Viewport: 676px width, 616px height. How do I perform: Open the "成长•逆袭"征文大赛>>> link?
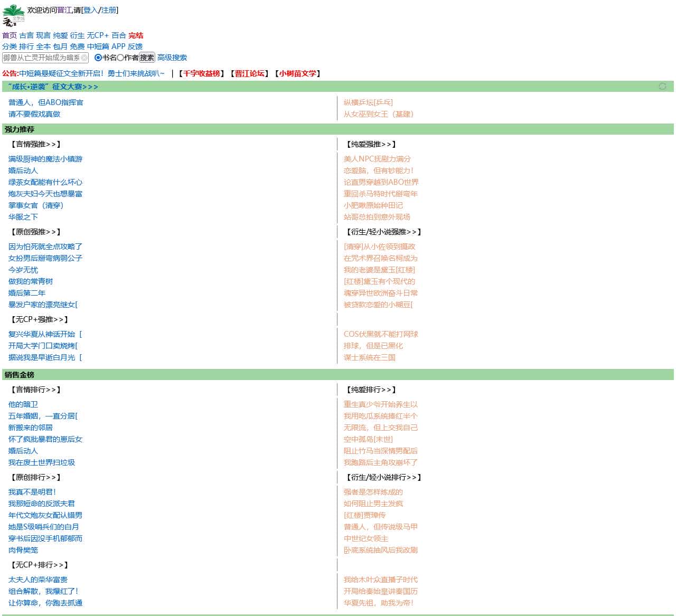(x=53, y=87)
